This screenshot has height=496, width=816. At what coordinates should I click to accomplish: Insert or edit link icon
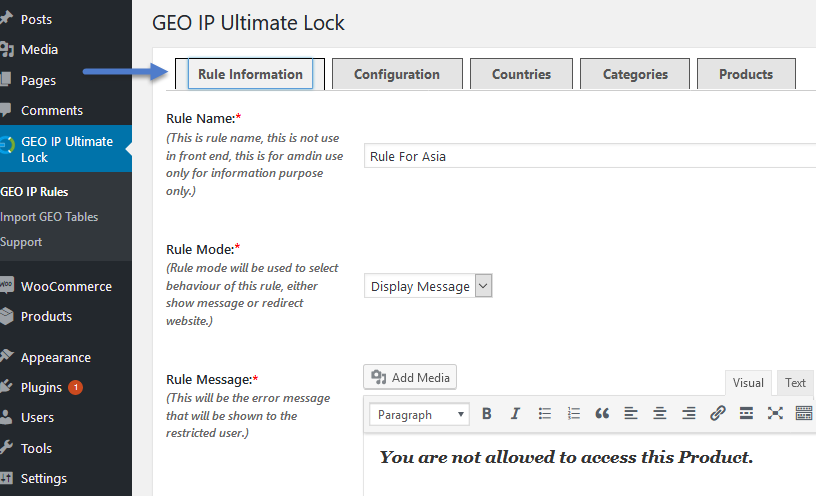(x=718, y=414)
